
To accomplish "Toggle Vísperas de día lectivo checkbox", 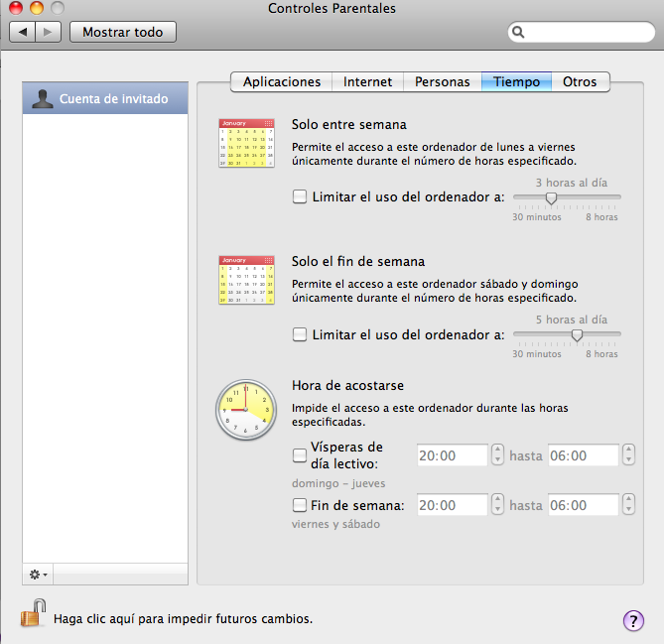I will (x=300, y=455).
